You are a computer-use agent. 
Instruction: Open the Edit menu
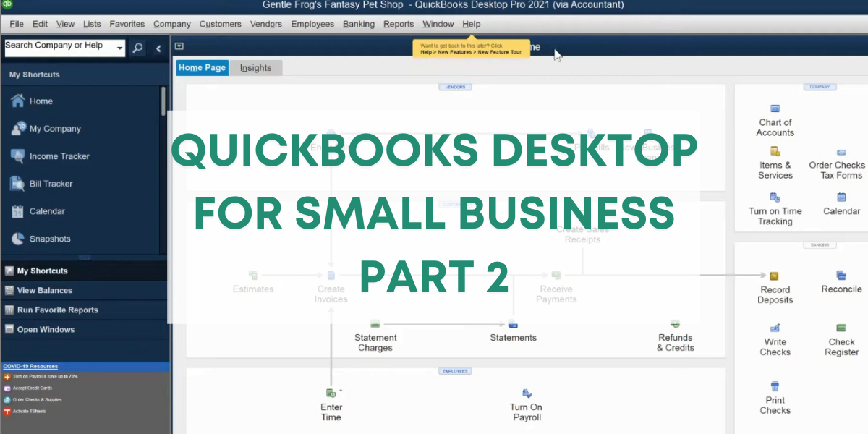coord(41,24)
